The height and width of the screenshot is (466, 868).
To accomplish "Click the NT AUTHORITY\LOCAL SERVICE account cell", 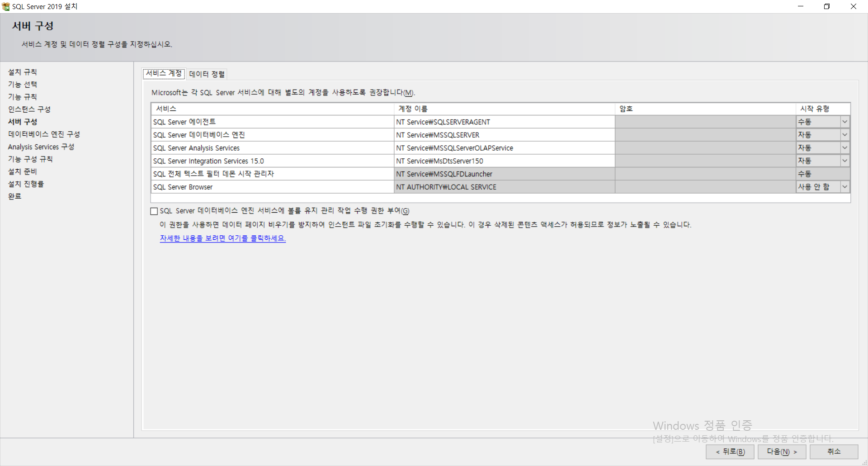I will [504, 187].
